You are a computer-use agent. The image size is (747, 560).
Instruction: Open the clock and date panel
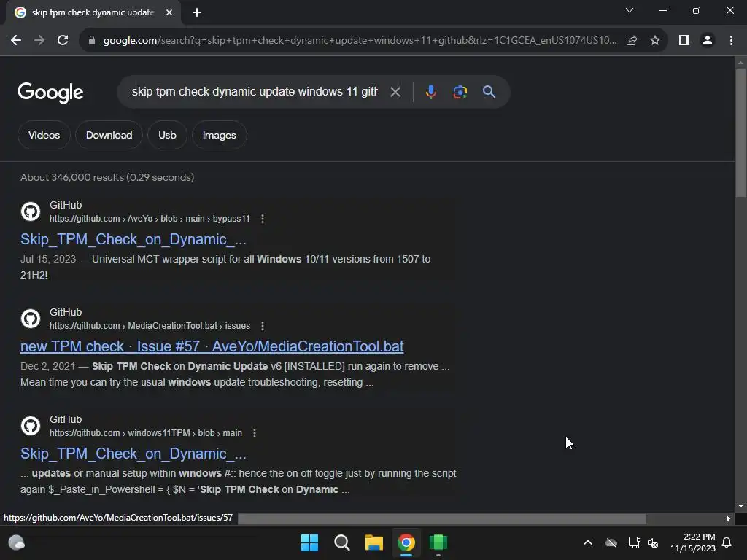pos(693,542)
